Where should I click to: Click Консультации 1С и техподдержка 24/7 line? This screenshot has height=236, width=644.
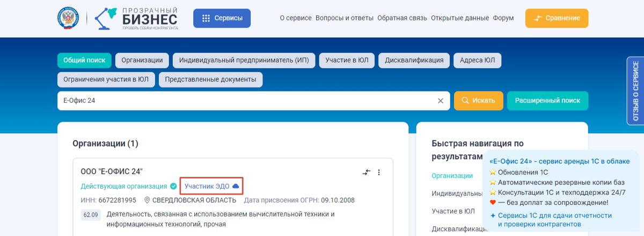click(559, 192)
